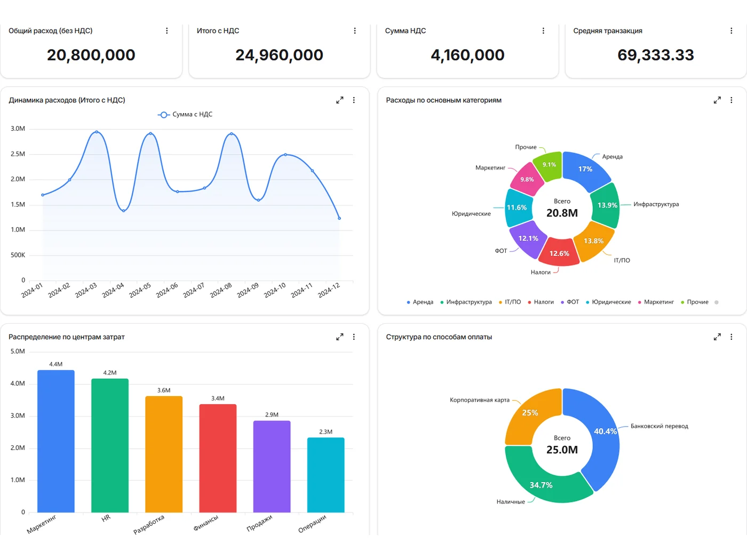Click the Банковский перевод callout label

point(659,426)
